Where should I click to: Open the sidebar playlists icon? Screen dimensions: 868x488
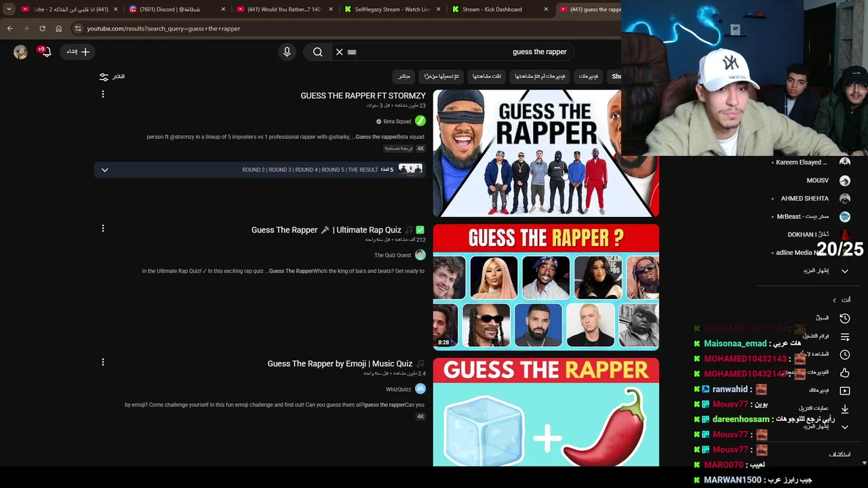pyautogui.click(x=844, y=336)
